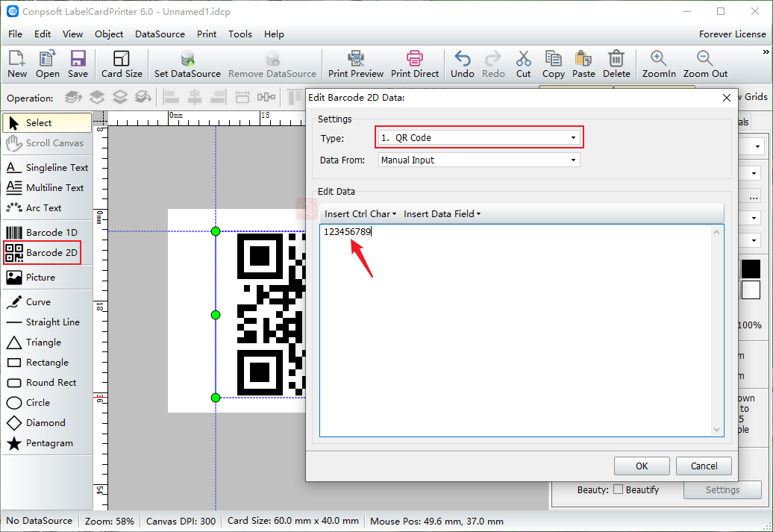Confirm barcode data with OK
This screenshot has height=532, width=773.
642,466
